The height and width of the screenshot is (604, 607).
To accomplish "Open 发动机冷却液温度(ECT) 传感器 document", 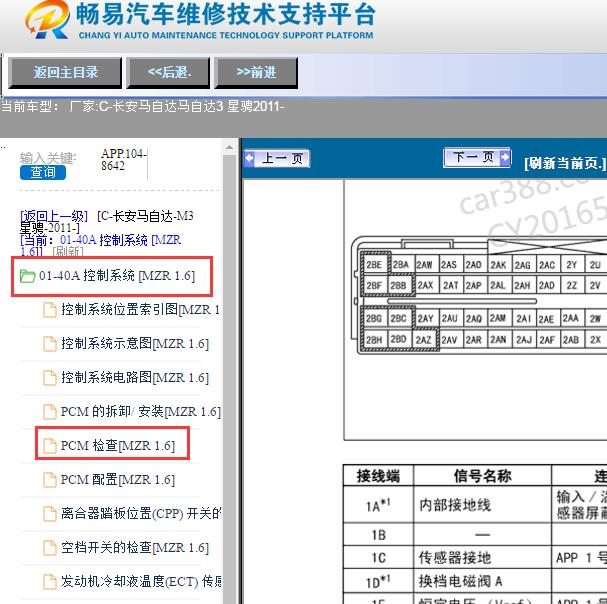I will coord(141,581).
